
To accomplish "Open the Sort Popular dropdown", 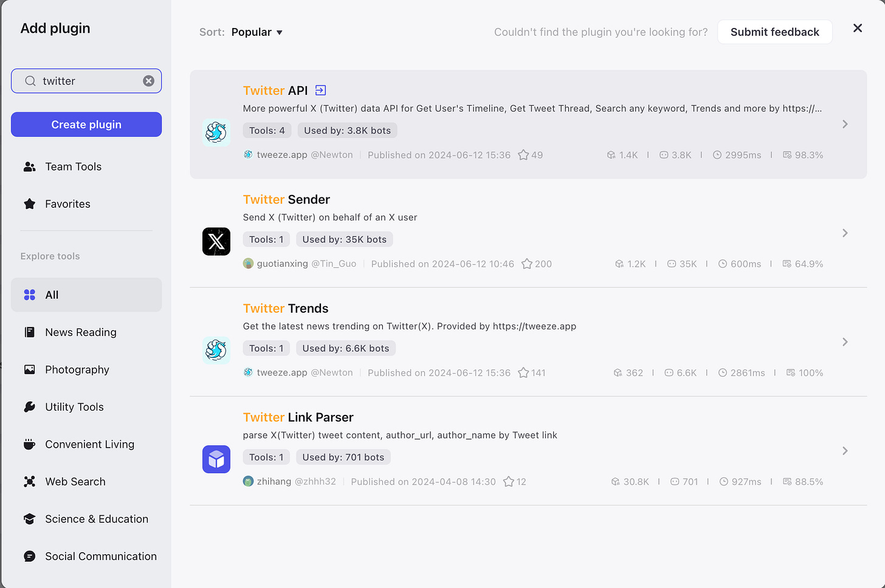I will (x=257, y=32).
